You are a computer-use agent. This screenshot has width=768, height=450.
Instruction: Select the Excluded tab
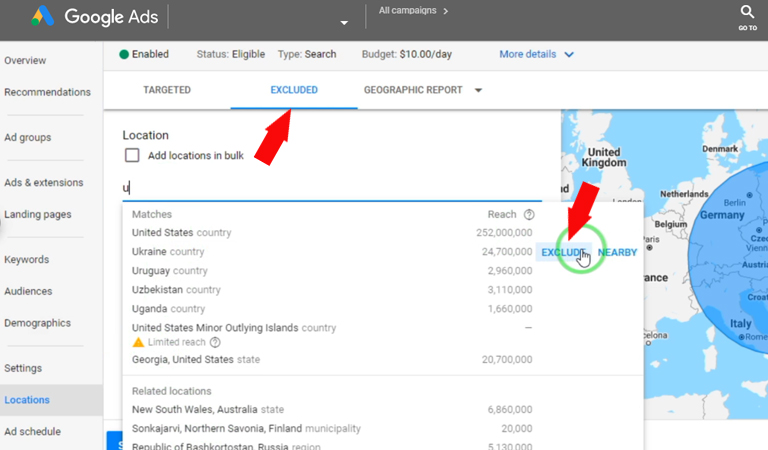pos(294,90)
